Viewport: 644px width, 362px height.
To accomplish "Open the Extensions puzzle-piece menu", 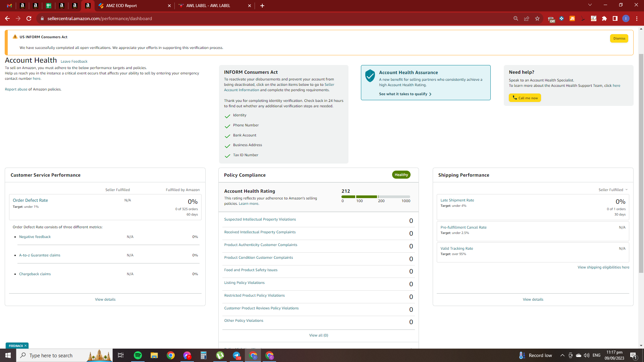I will pos(604,18).
